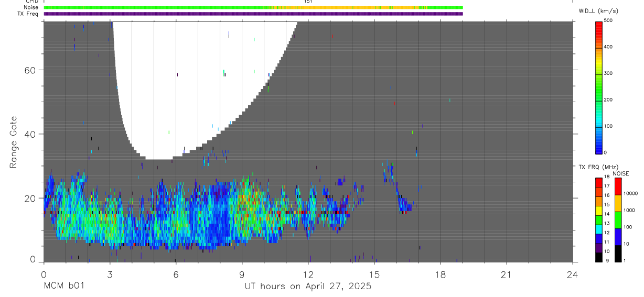Image resolution: width=644 pixels, height=297 pixels.
Task: Click the '21' tick on the UT hours axis
Action: click(507, 274)
